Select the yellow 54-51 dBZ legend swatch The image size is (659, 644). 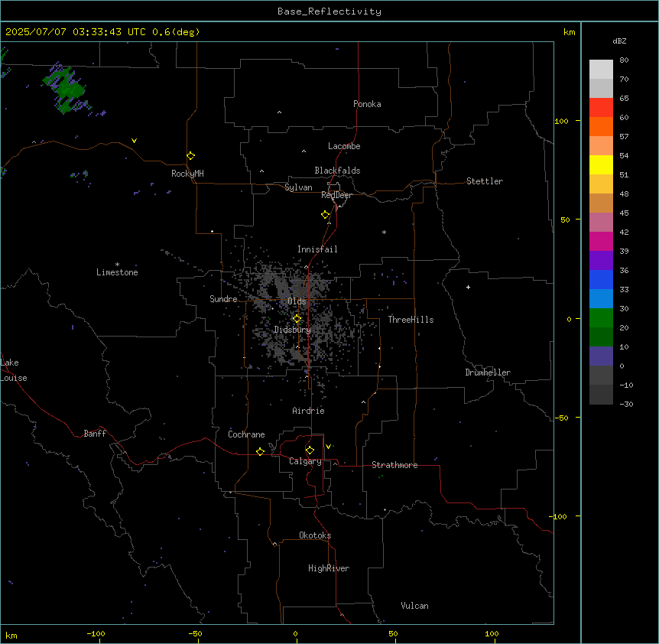(x=601, y=164)
